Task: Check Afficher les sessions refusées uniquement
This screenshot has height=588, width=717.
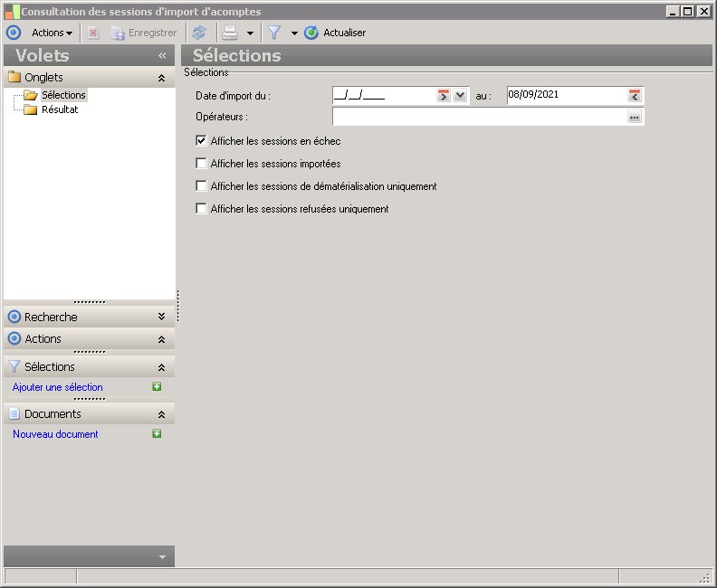Action: 202,209
